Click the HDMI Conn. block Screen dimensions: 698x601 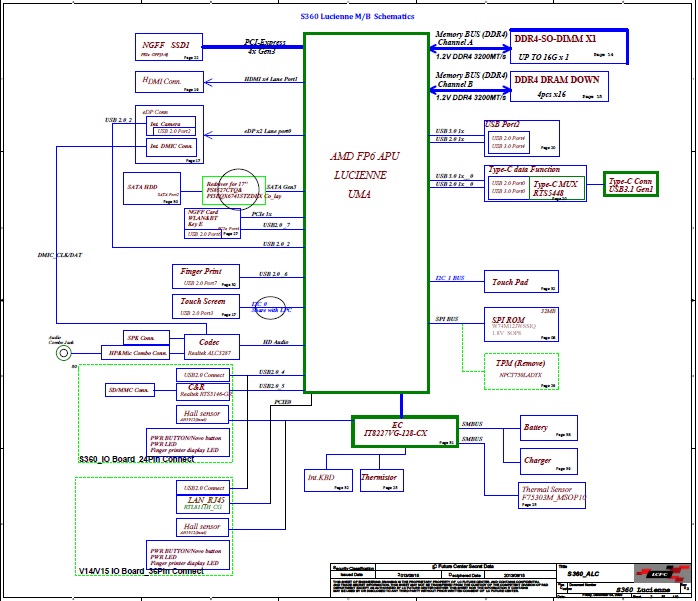tap(169, 82)
